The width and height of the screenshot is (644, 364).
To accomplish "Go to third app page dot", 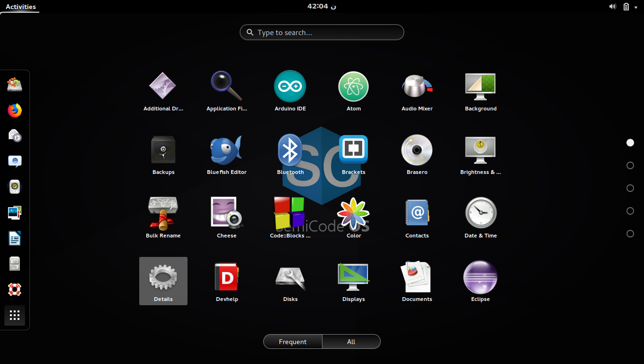I will click(x=630, y=188).
